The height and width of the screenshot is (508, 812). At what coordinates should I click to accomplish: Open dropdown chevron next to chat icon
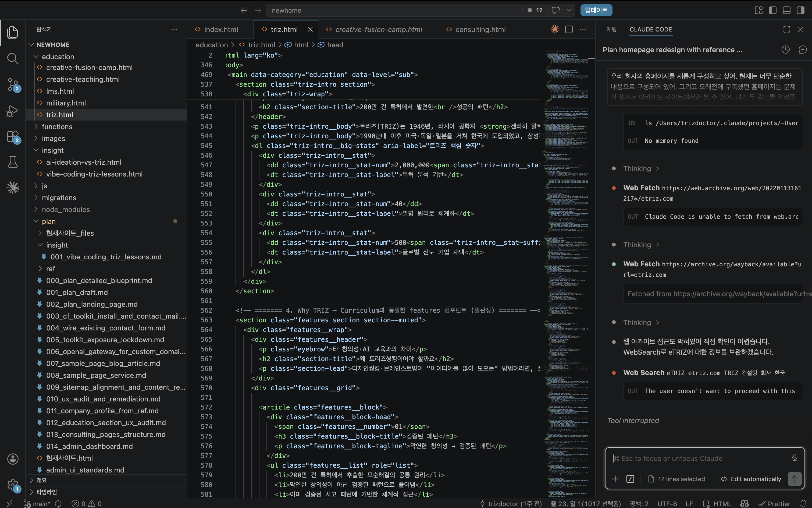(569, 10)
